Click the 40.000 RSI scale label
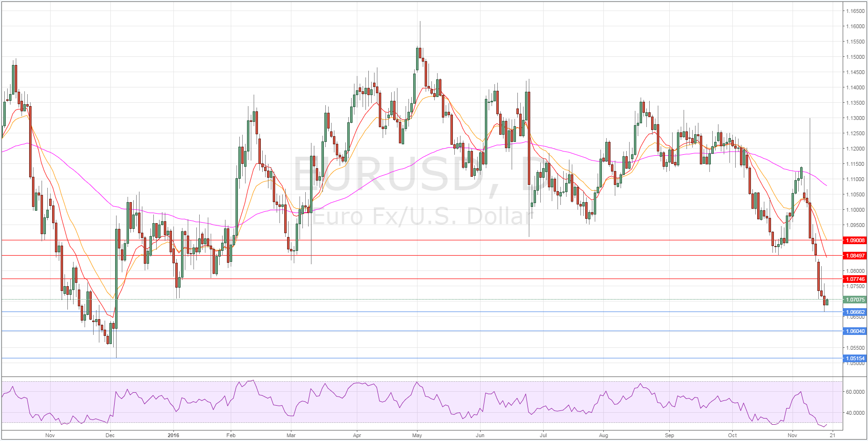868x441 pixels. click(855, 413)
